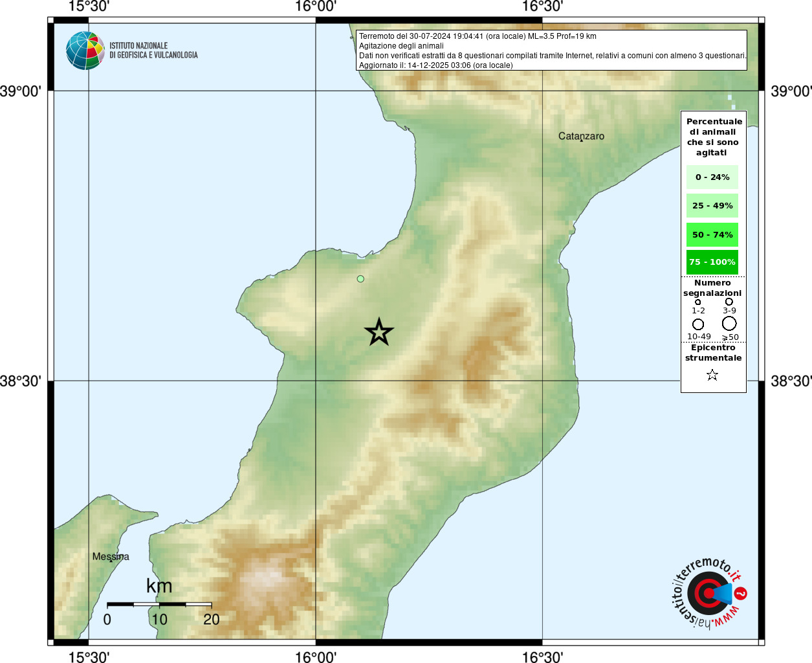The height and width of the screenshot is (663, 812).
Task: Click the right 39°00' latitude label
Action: pyautogui.click(x=791, y=91)
